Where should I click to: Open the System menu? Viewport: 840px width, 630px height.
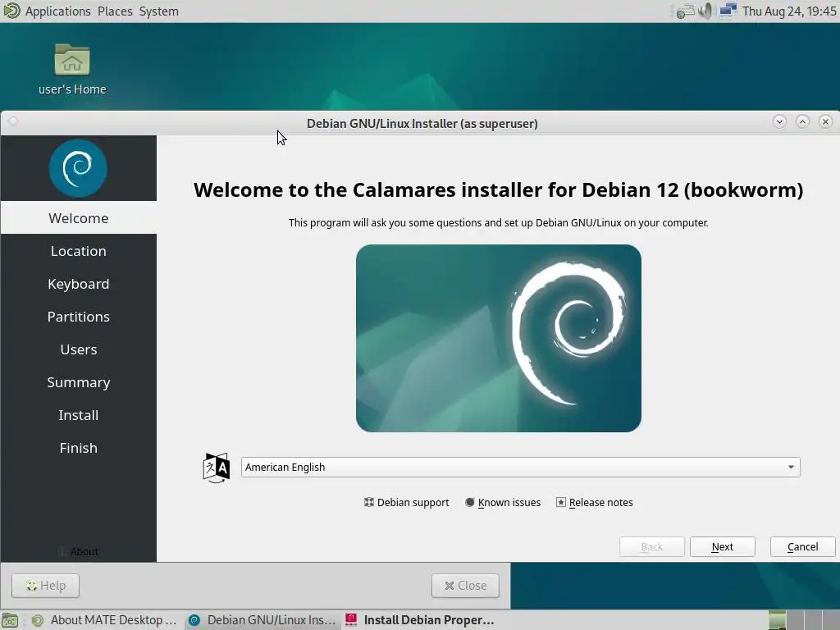coord(158,11)
